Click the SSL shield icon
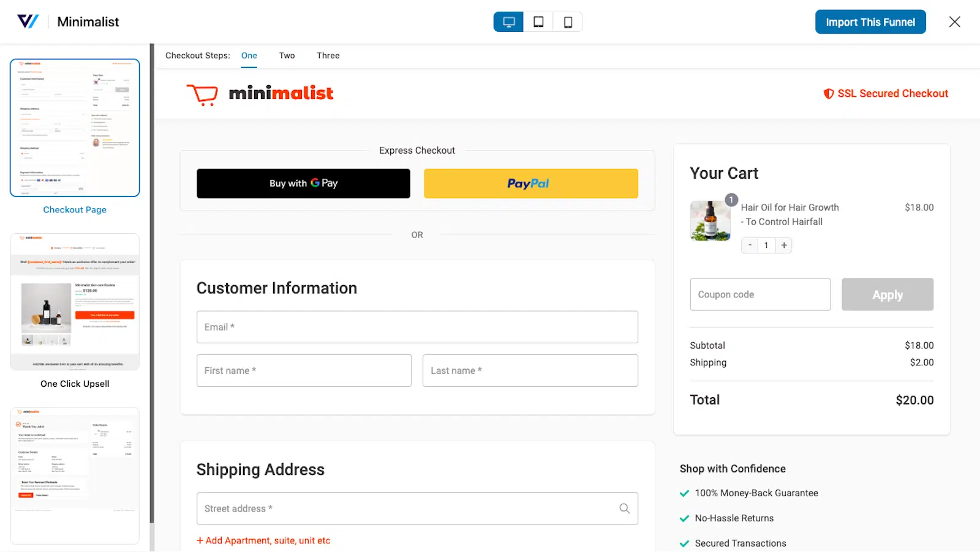980x552 pixels. pos(828,94)
